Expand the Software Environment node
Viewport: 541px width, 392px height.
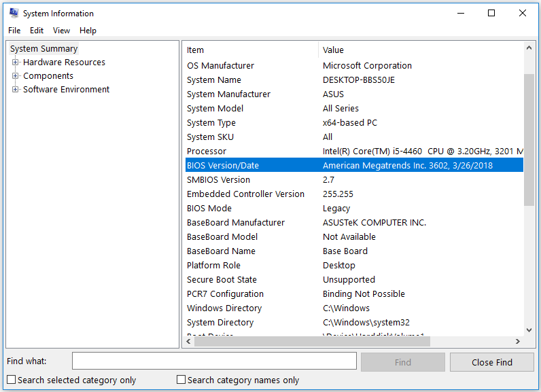tap(15, 89)
